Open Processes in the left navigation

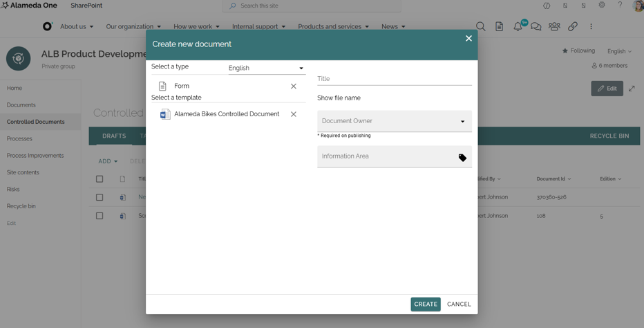coord(19,138)
